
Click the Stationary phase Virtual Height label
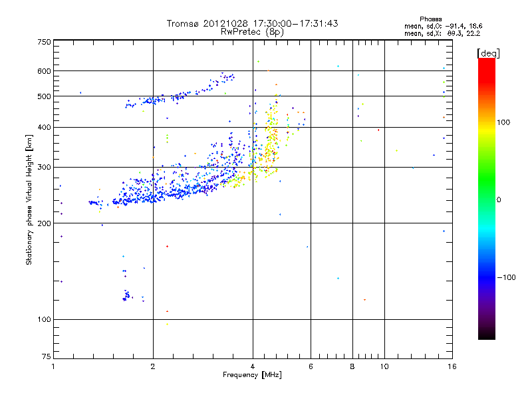tap(29, 199)
